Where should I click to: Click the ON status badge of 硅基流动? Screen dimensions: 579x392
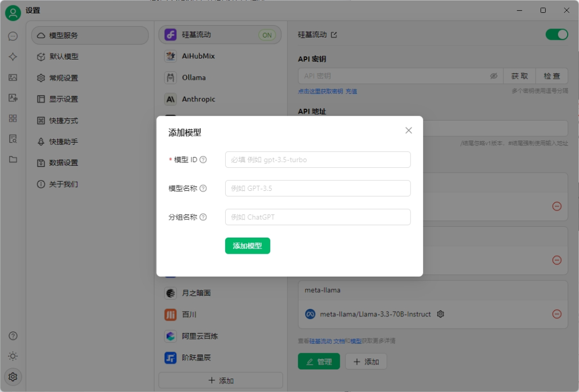coord(267,35)
